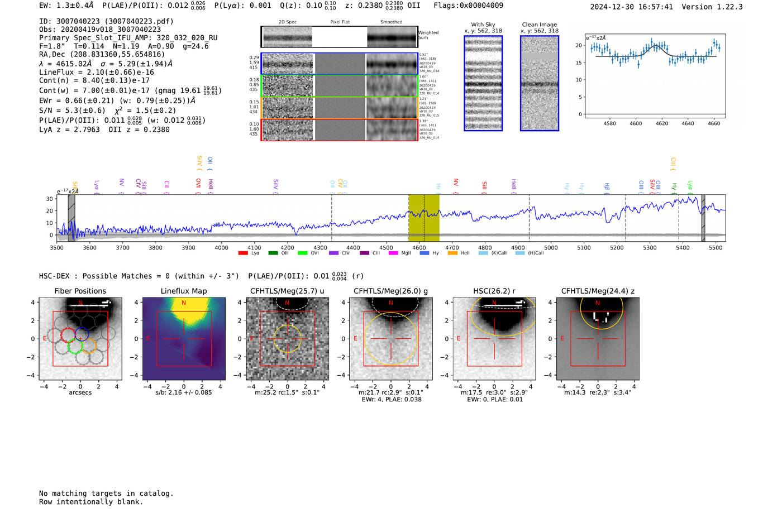Image resolution: width=782 pixels, height=532 pixels.
Task: Click the Clean Image cutout
Action: pos(540,83)
